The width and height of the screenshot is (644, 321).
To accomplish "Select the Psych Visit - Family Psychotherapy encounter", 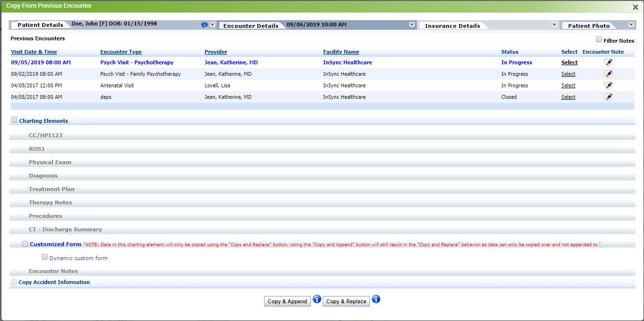I will 568,74.
